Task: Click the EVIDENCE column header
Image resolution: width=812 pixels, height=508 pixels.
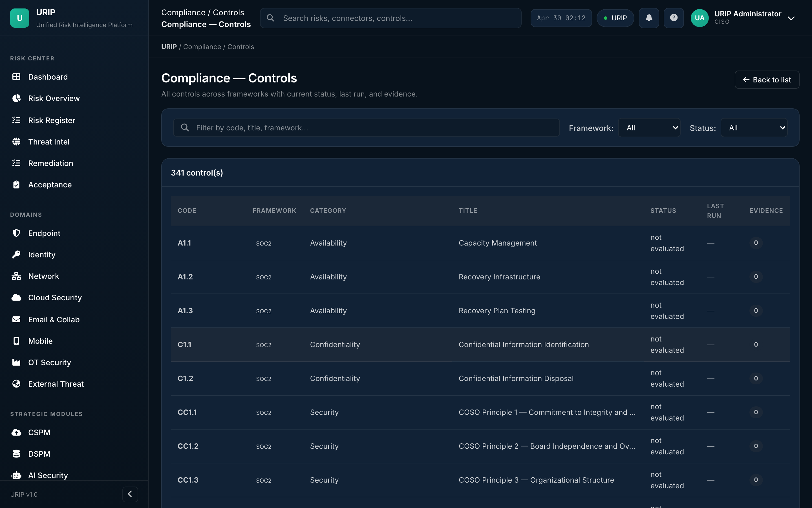Action: (766, 211)
